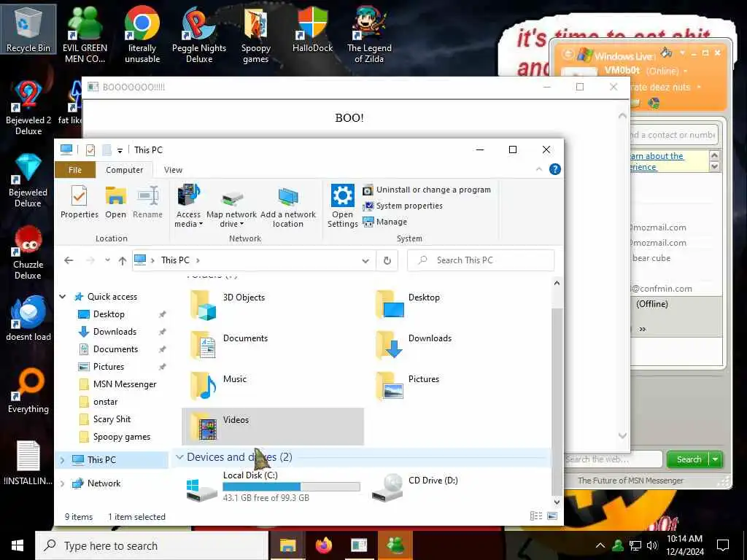
Task: Click the Back navigation arrow
Action: (x=69, y=260)
